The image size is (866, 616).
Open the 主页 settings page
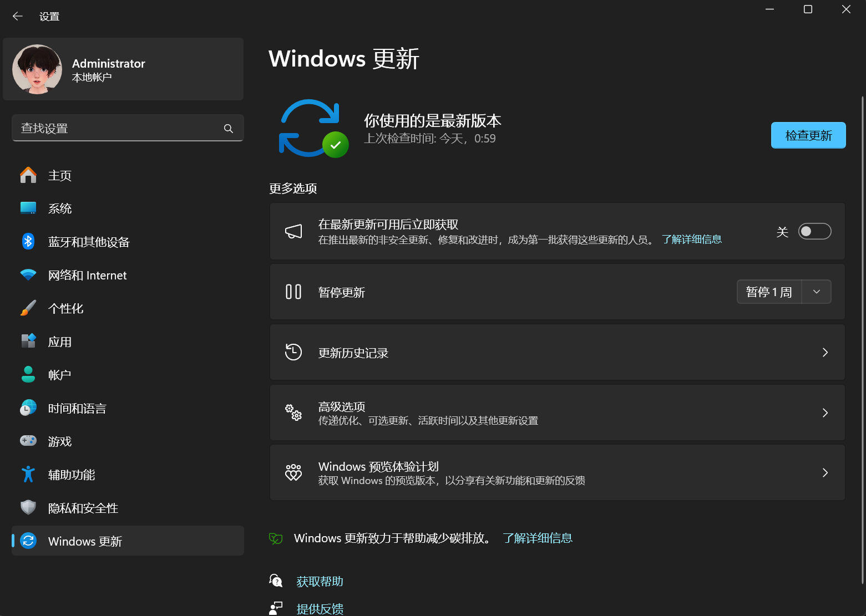pos(128,175)
